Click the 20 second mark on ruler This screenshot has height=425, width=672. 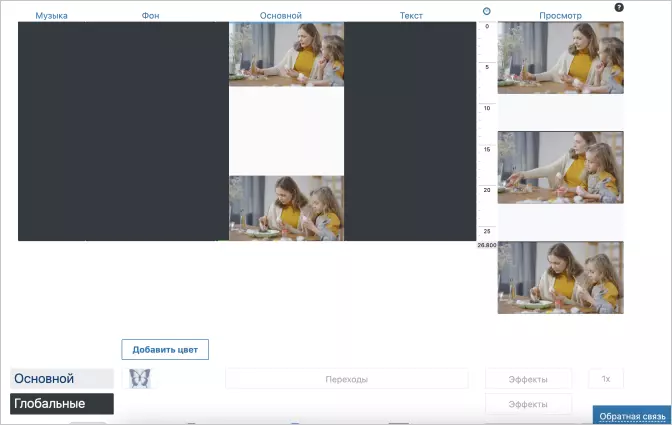(487, 190)
